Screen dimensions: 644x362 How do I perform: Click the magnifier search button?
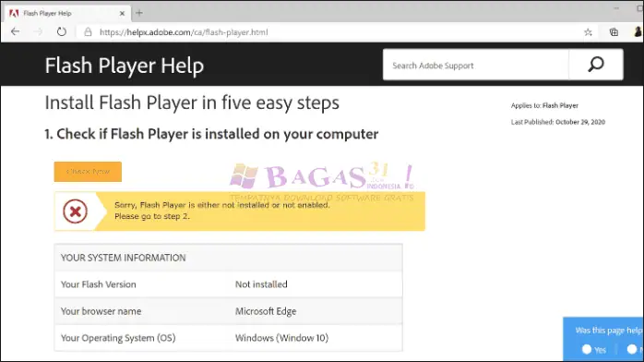(x=595, y=65)
